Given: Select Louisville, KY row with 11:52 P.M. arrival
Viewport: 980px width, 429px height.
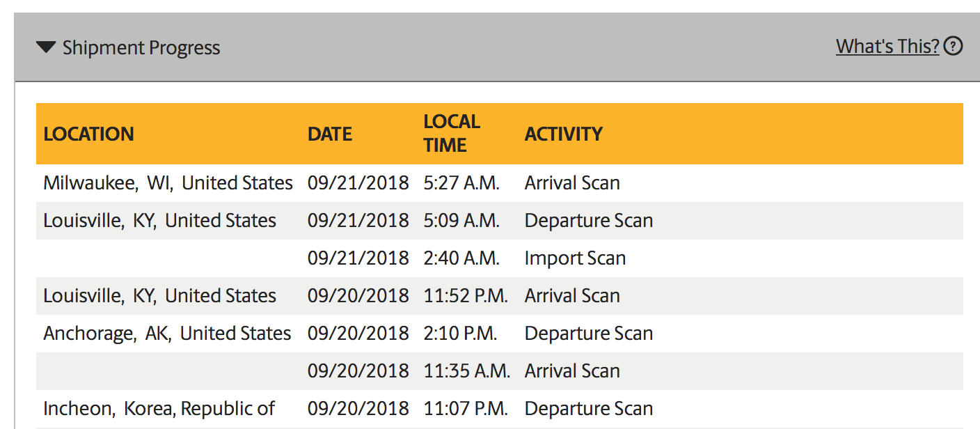Looking at the screenshot, I should click(159, 296).
